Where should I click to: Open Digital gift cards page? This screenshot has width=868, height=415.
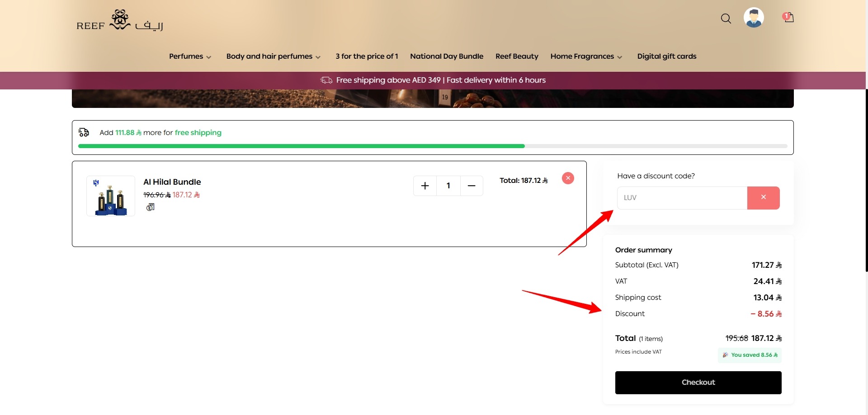pos(667,56)
